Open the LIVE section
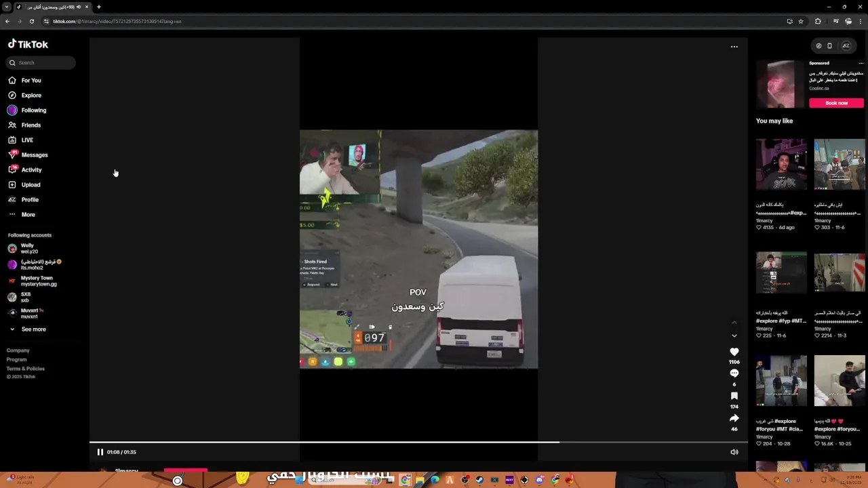Image resolution: width=868 pixels, height=488 pixels. [27, 140]
